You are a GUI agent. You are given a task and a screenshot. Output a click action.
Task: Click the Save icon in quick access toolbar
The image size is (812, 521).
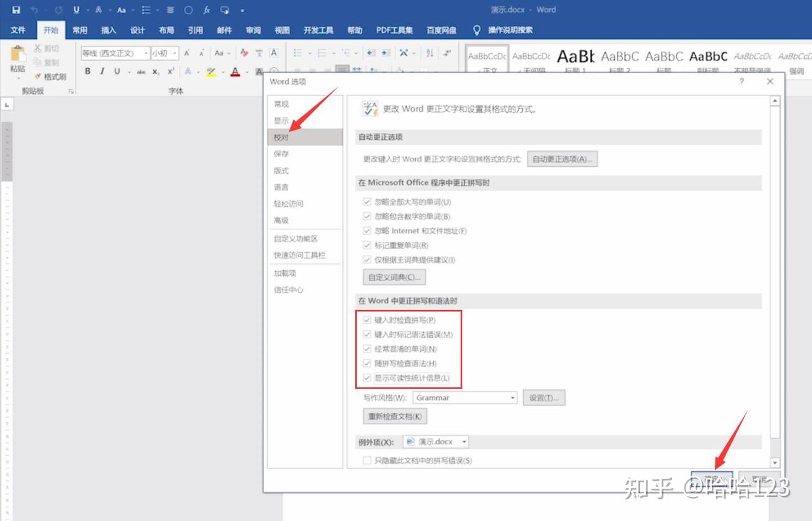pos(16,10)
